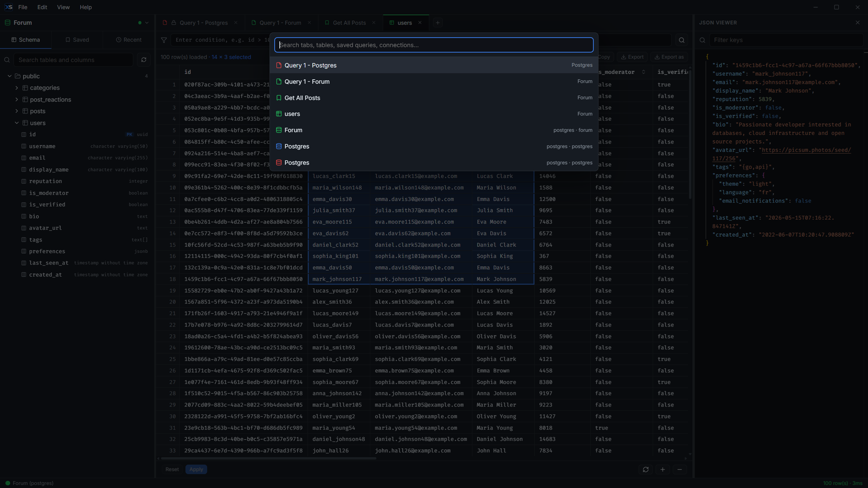Image resolution: width=868 pixels, height=488 pixels.
Task: Expand the categories table
Action: (x=17, y=88)
